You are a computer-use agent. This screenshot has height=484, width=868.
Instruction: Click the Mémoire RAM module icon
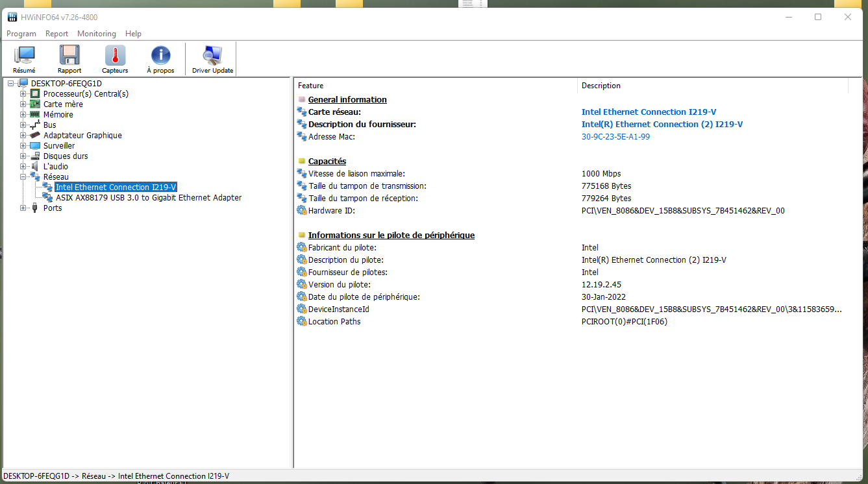tap(36, 114)
